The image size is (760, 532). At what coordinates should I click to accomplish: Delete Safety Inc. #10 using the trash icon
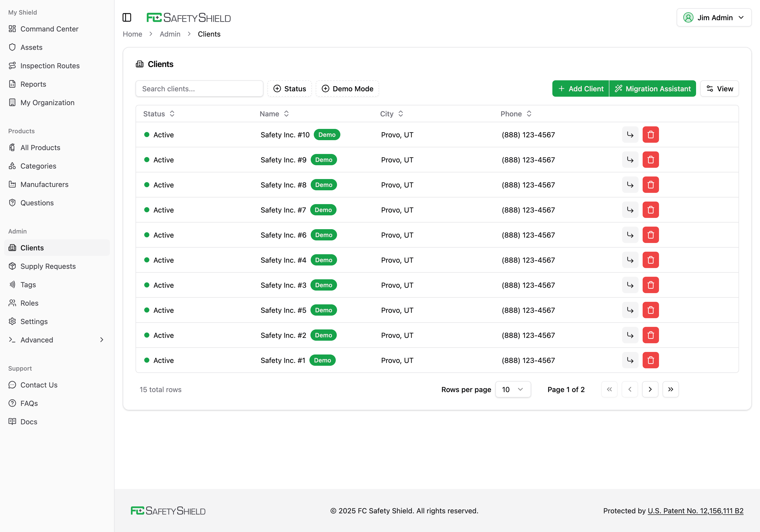(x=651, y=135)
